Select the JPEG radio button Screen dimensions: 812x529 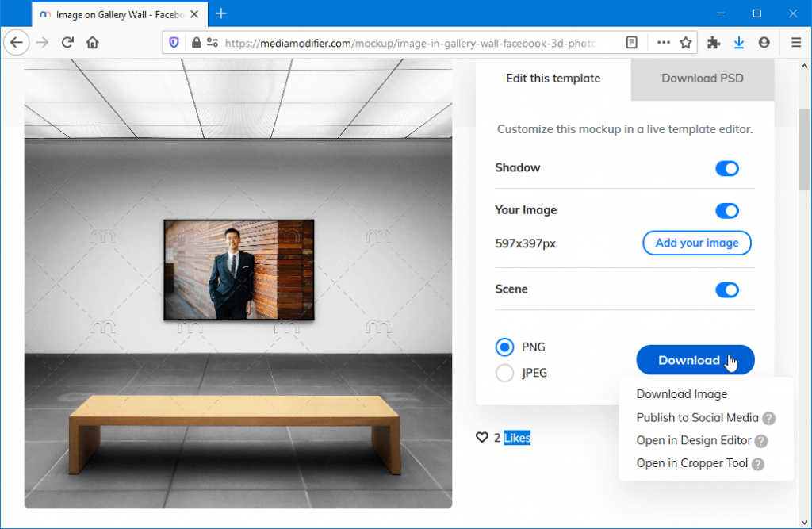504,373
